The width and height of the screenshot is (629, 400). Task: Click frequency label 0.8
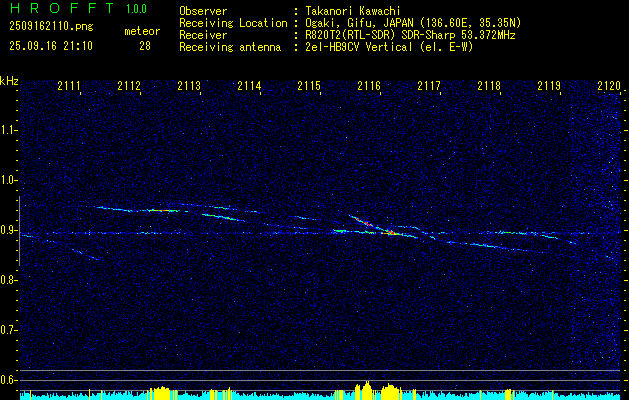7,280
